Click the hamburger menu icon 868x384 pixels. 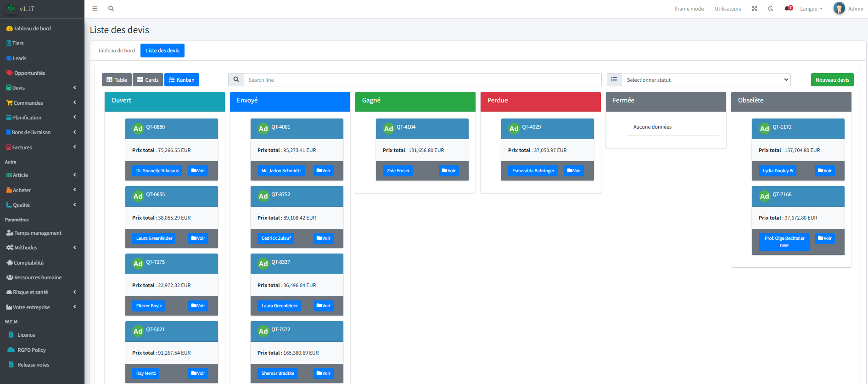(95, 9)
